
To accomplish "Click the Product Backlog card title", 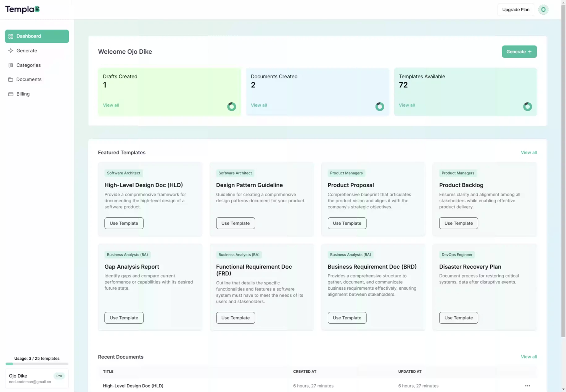I will 461,185.
